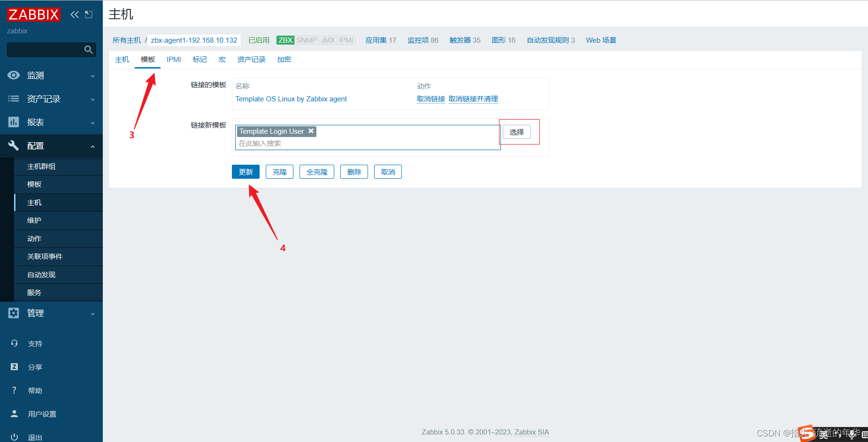
Task: Collapse the sidebar with double-chevron icon
Action: pos(75,15)
